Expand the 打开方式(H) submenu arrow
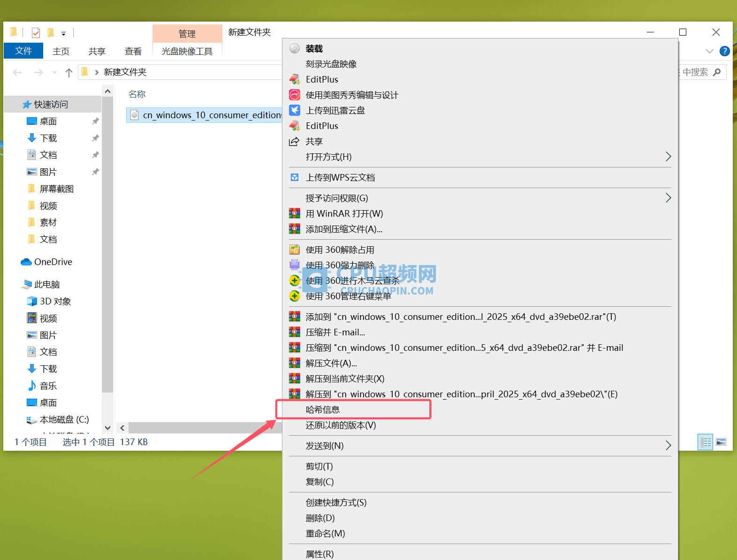Screen dimensions: 737x560 (668, 157)
